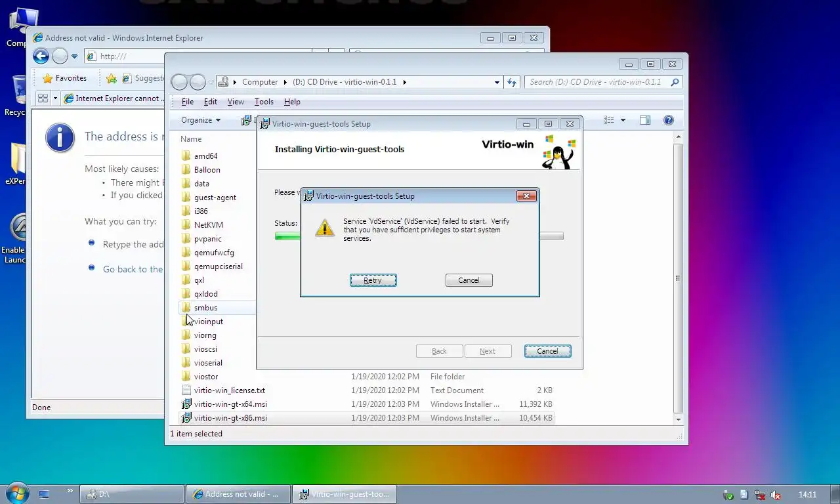The height and width of the screenshot is (504, 840).
Task: Click the volume muted tray icon
Action: tap(776, 495)
